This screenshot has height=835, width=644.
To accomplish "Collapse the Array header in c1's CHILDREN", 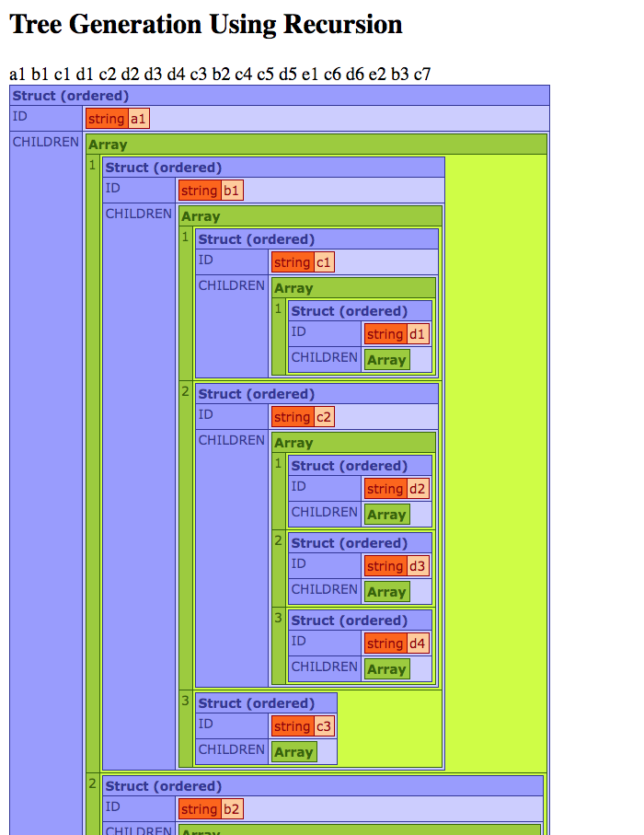I will click(x=353, y=288).
